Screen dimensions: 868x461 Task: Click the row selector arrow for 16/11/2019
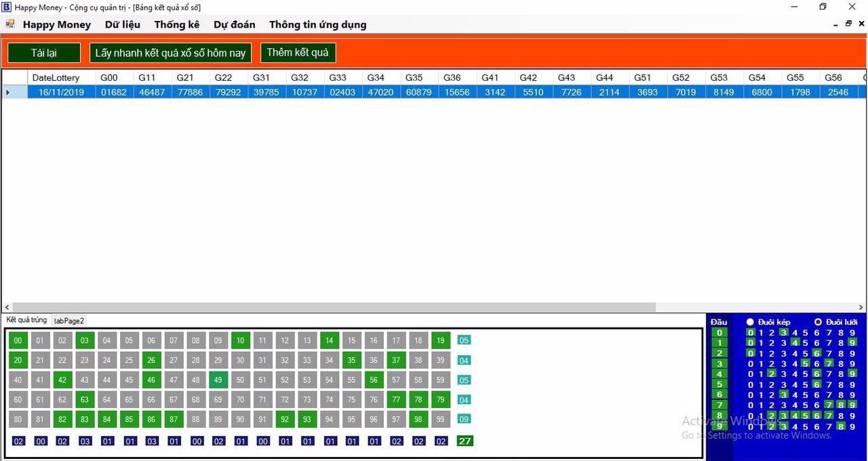8,92
